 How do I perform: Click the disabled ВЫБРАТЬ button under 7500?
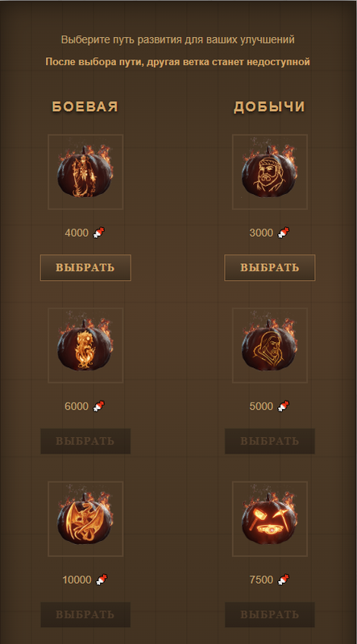point(270,615)
